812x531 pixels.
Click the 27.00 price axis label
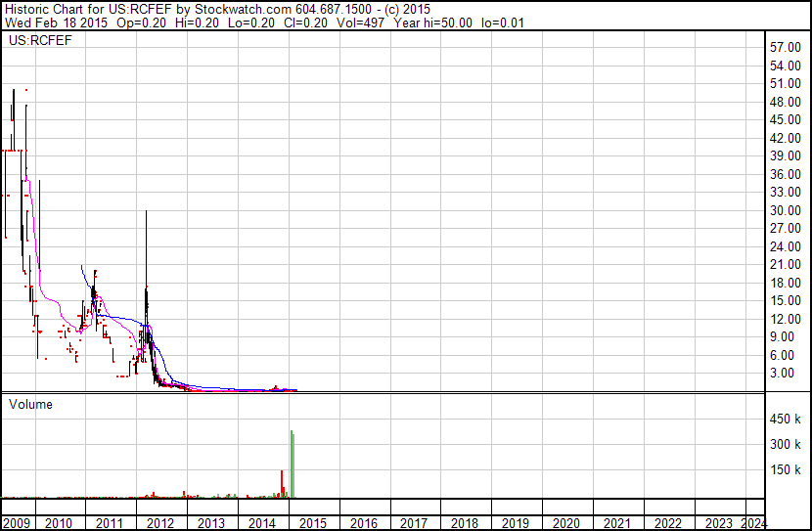[786, 228]
